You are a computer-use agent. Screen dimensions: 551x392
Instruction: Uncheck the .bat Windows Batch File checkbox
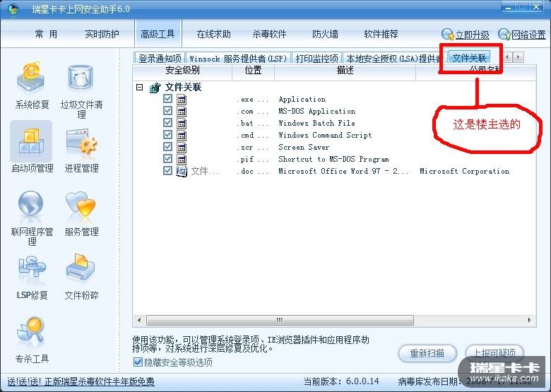click(167, 123)
